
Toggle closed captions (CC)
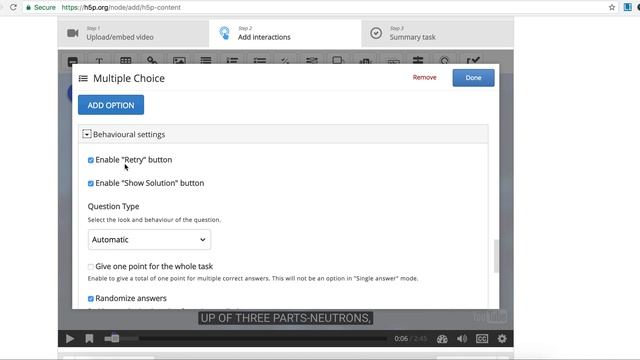482,339
